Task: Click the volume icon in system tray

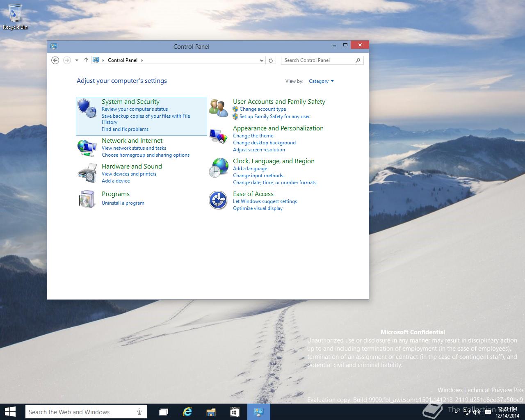Action: point(477,412)
